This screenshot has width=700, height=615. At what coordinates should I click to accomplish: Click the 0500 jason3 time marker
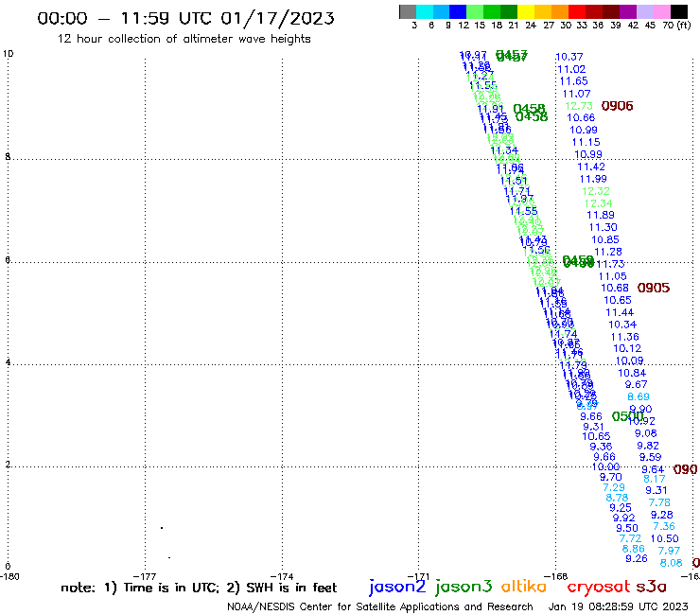pos(627,416)
